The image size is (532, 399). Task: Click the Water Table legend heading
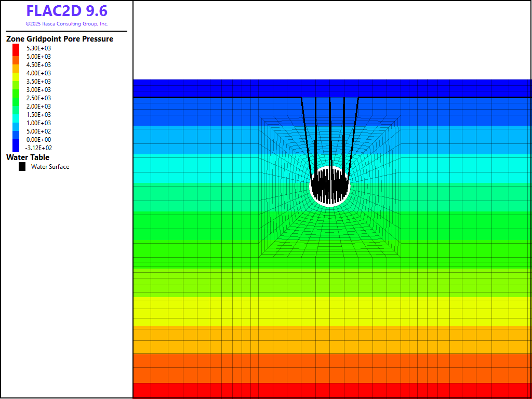(28, 157)
